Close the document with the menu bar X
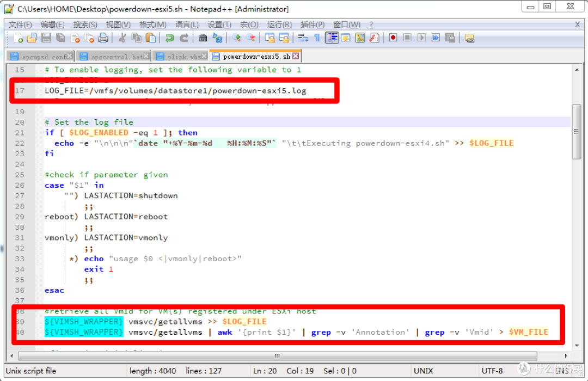 [578, 24]
